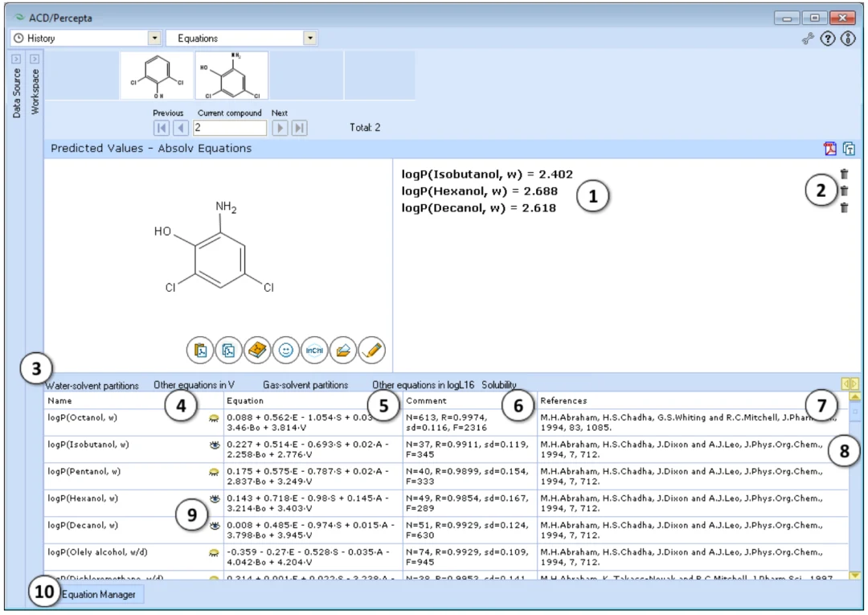This screenshot has height=615, width=868.
Task: Open the orange structure dictionary book icon
Action: 257,351
